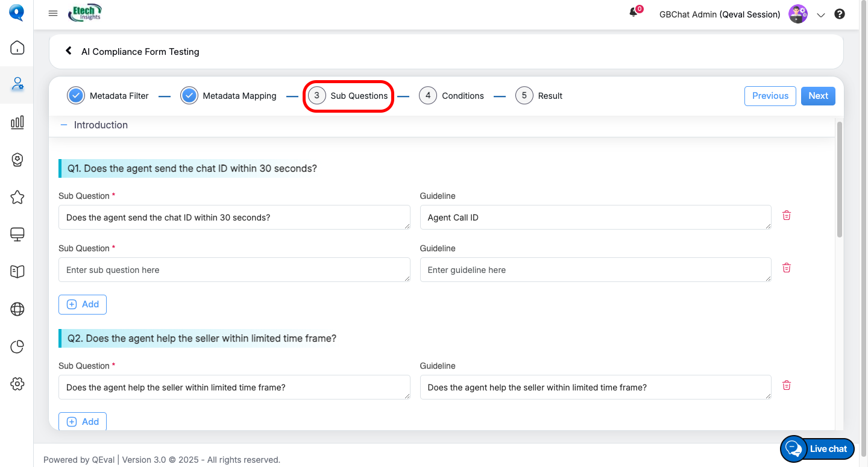868x467 pixels.
Task: Open the help question mark icon
Action: coord(839,14)
